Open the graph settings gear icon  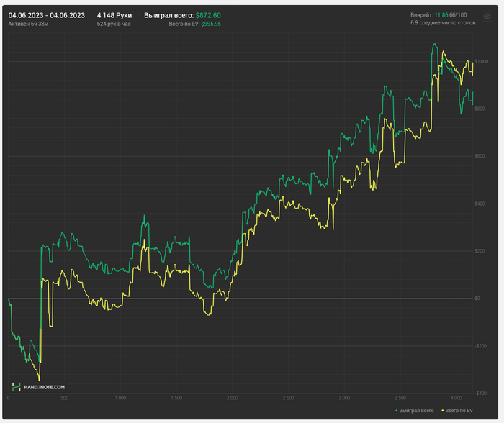487,17
